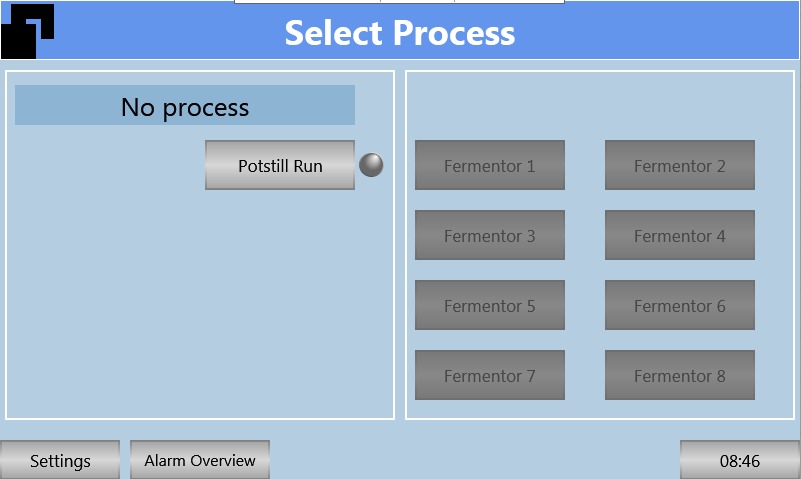Viewport: 801px width, 479px height.
Task: Open the Settings screen
Action: tap(60, 460)
